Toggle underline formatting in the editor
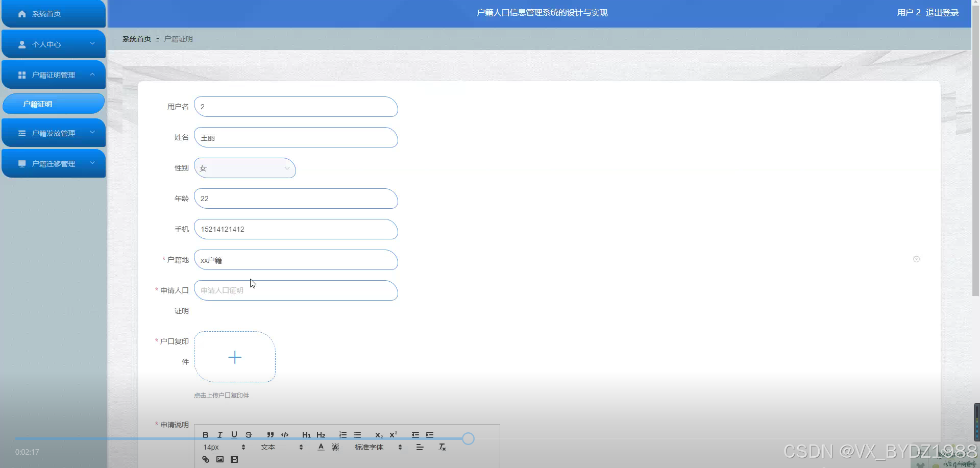 [234, 435]
